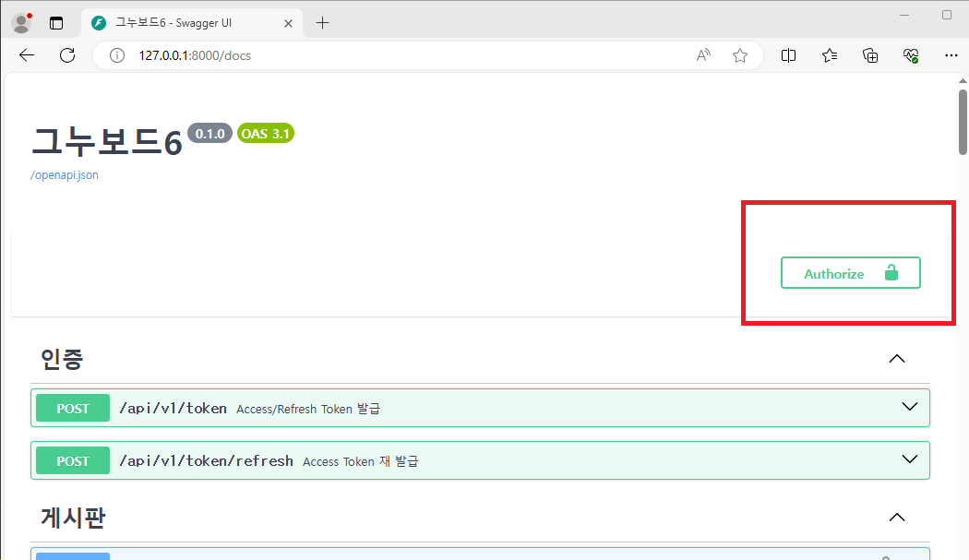Screen dimensions: 969x560
Task: Click the 게시판 section heading
Action: coord(73,518)
